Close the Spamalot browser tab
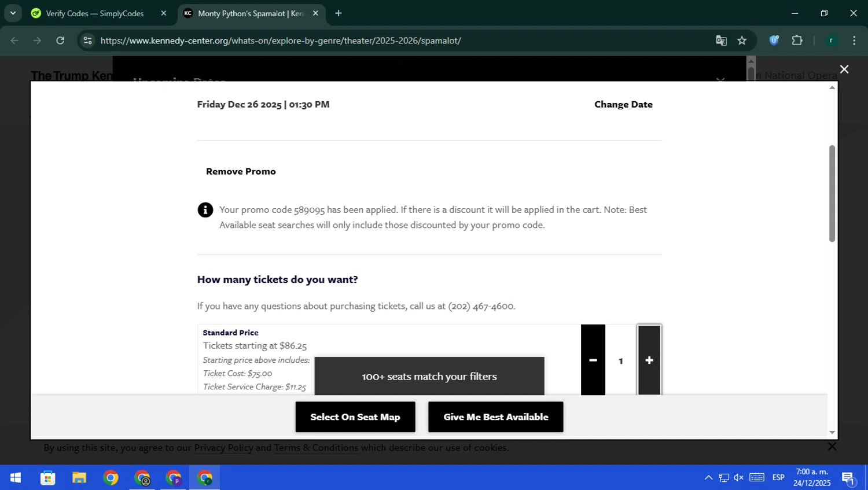868x490 pixels. pyautogui.click(x=315, y=13)
